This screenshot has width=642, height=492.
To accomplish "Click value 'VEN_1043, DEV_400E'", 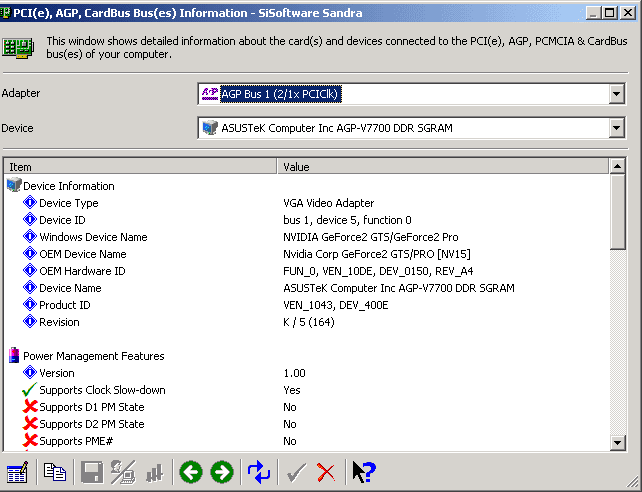I will click(x=336, y=305).
